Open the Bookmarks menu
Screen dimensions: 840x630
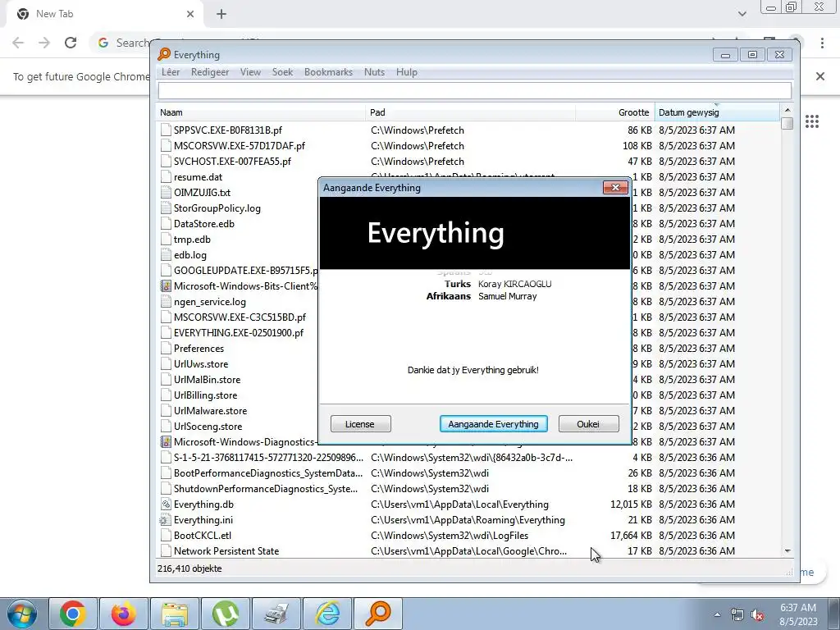328,72
